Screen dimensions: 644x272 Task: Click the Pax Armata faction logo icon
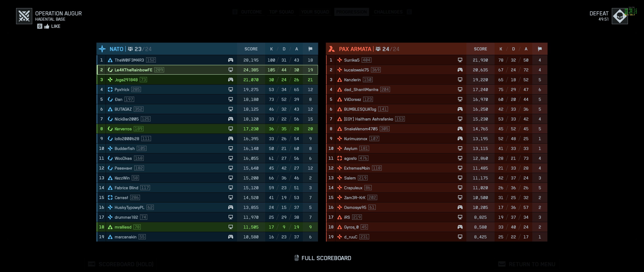click(332, 49)
